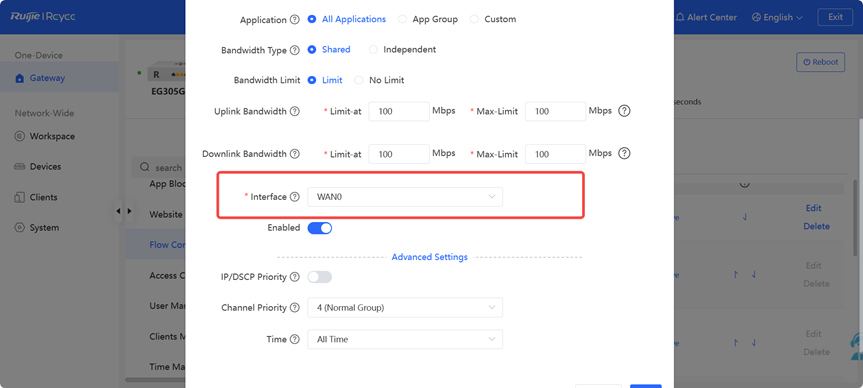Viewport: 863px width, 388px height.
Task: Click the help icon next to Application
Action: click(294, 20)
